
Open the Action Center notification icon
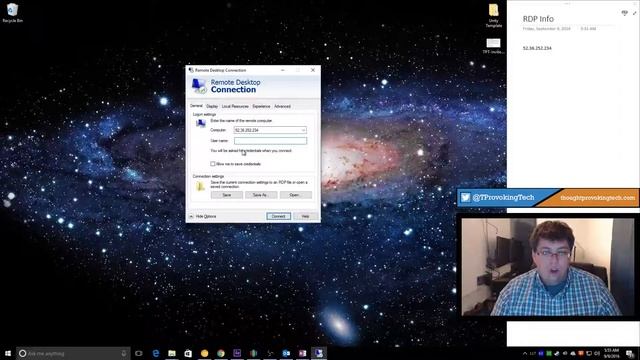(630, 353)
